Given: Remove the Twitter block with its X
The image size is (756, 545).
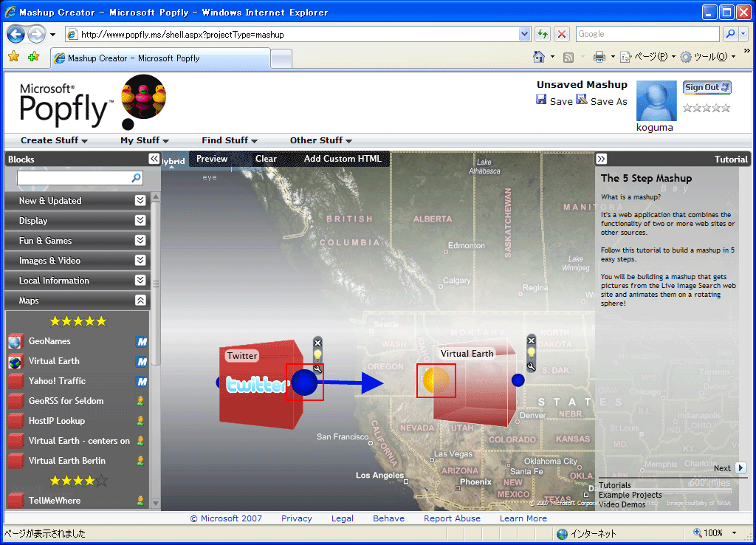Looking at the screenshot, I should (x=317, y=343).
